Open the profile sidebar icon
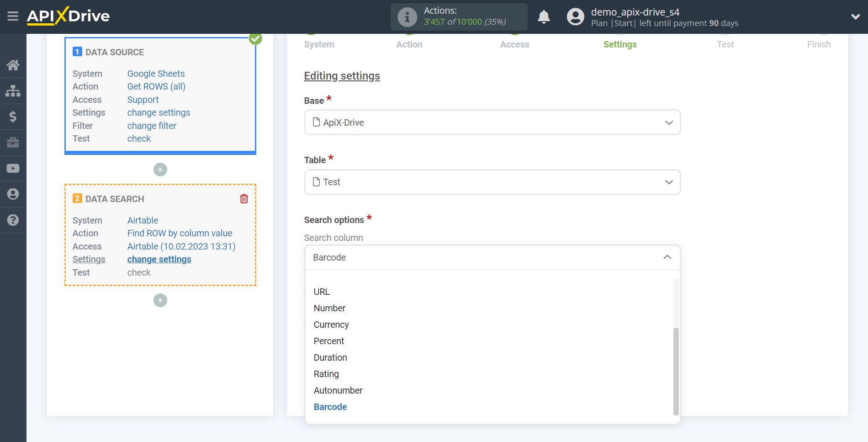Screen dimensions: 868x442 (13, 194)
